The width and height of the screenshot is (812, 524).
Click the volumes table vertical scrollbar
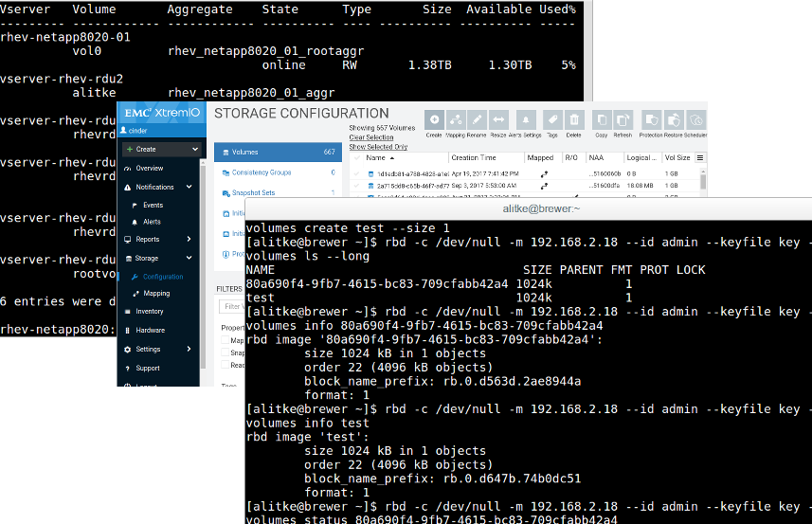click(703, 181)
